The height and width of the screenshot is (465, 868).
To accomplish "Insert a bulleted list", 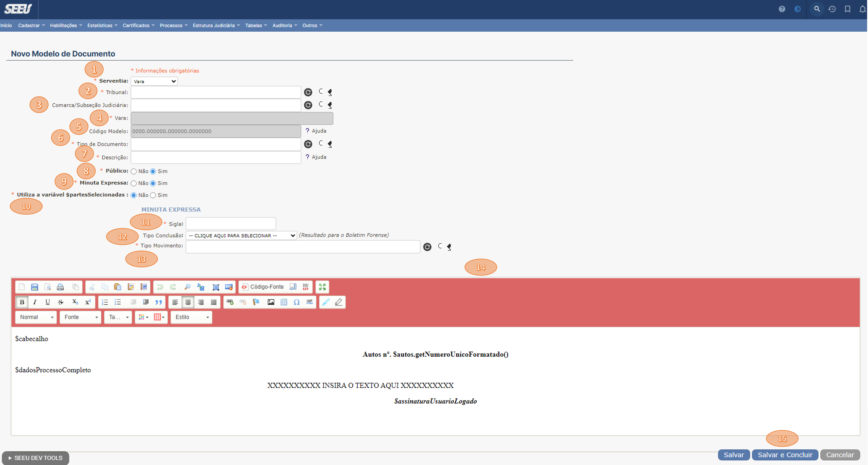I will click(x=118, y=302).
